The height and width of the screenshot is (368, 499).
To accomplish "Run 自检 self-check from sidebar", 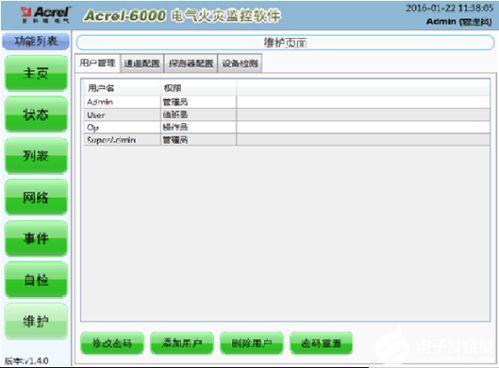I will click(x=36, y=280).
